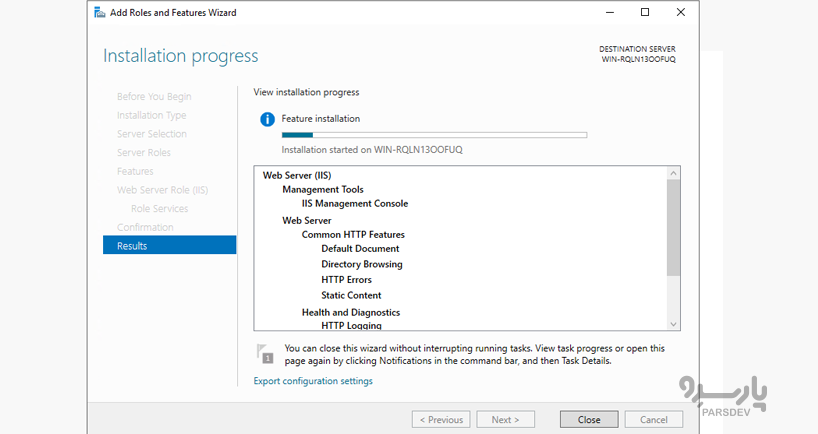
Task: Click the Static Content entry
Action: [x=351, y=295]
